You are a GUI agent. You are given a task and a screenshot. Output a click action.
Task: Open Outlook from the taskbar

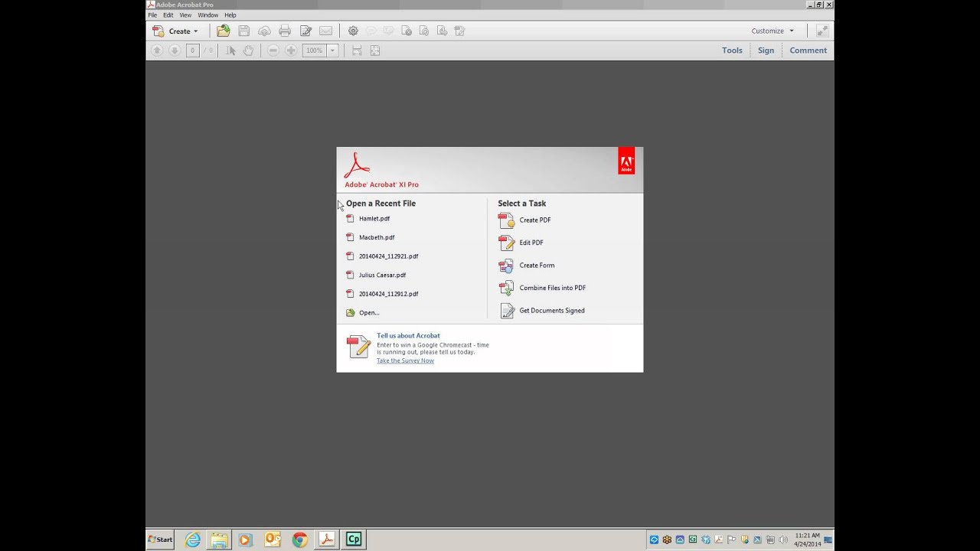273,540
